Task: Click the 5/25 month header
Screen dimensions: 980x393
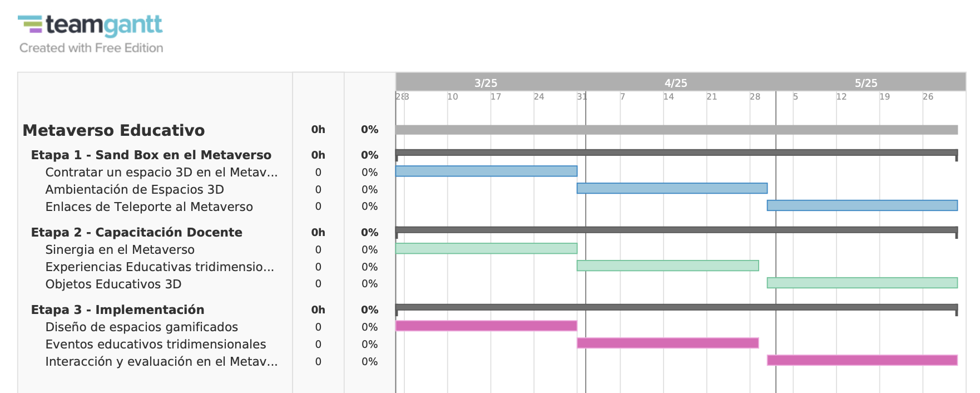Action: [x=866, y=83]
